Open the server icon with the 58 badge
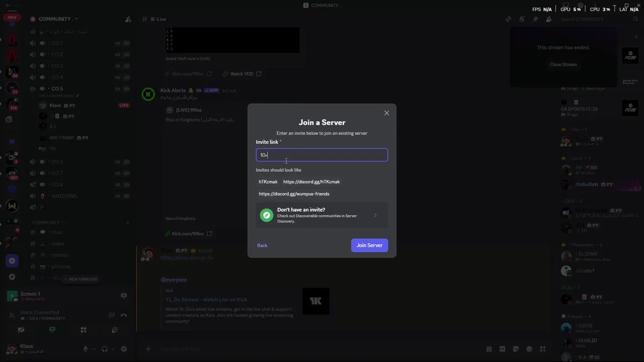The height and width of the screenshot is (362, 644). click(x=12, y=71)
